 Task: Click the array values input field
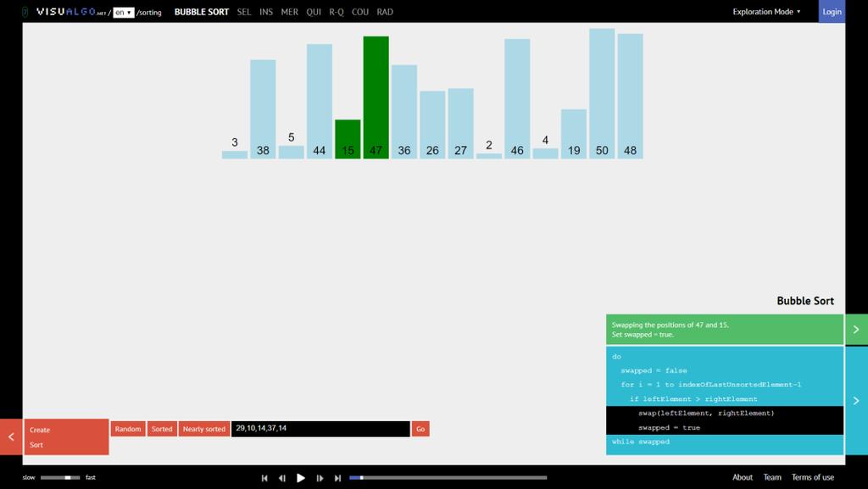(320, 429)
